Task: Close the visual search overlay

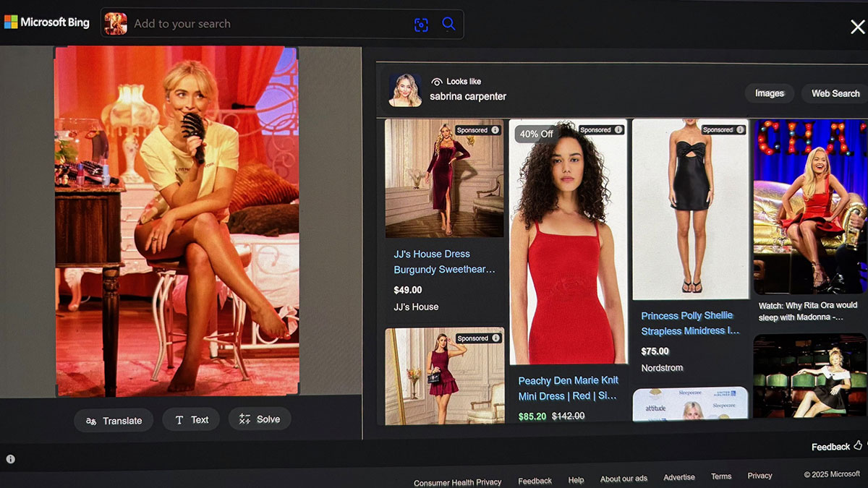Action: [x=857, y=27]
